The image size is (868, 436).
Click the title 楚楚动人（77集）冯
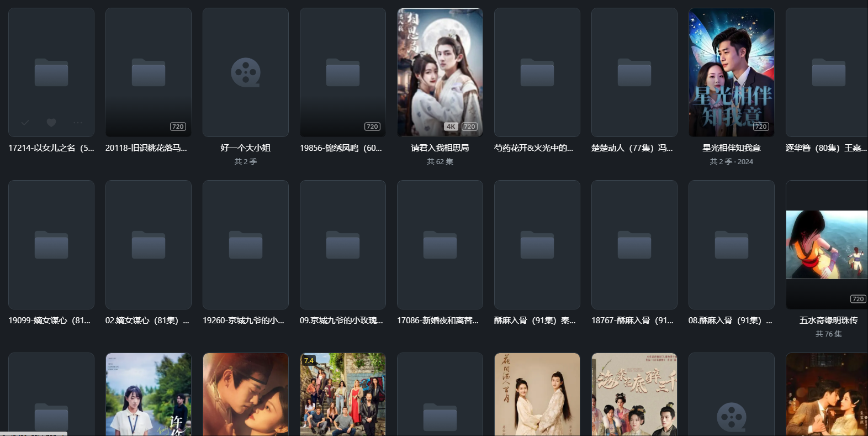632,148
